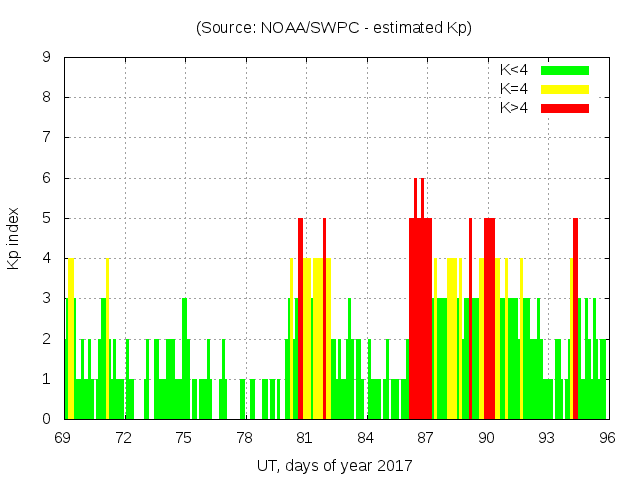Click the red bar between days 93 and 96
The height and width of the screenshot is (480, 640).
(575, 320)
